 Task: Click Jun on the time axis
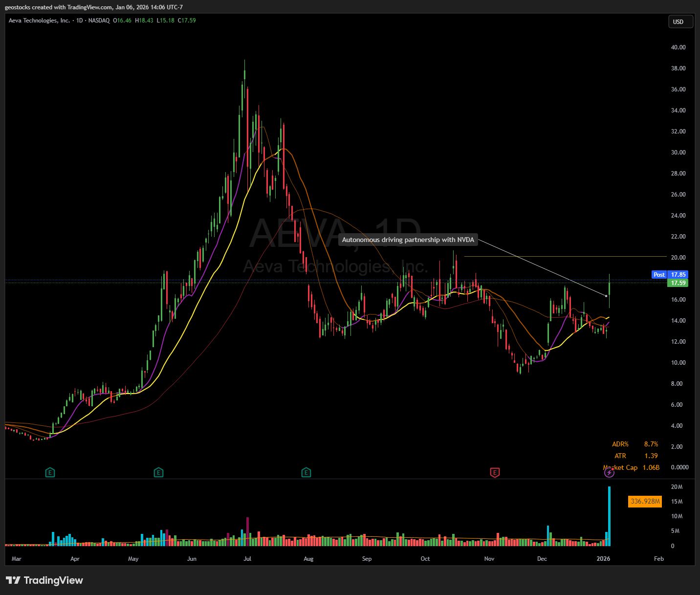coord(192,559)
